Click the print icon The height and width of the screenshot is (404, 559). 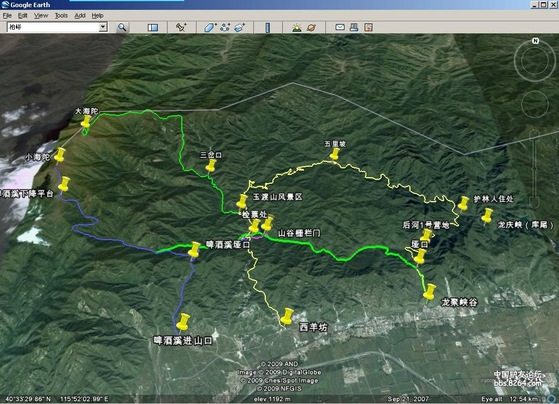(354, 27)
